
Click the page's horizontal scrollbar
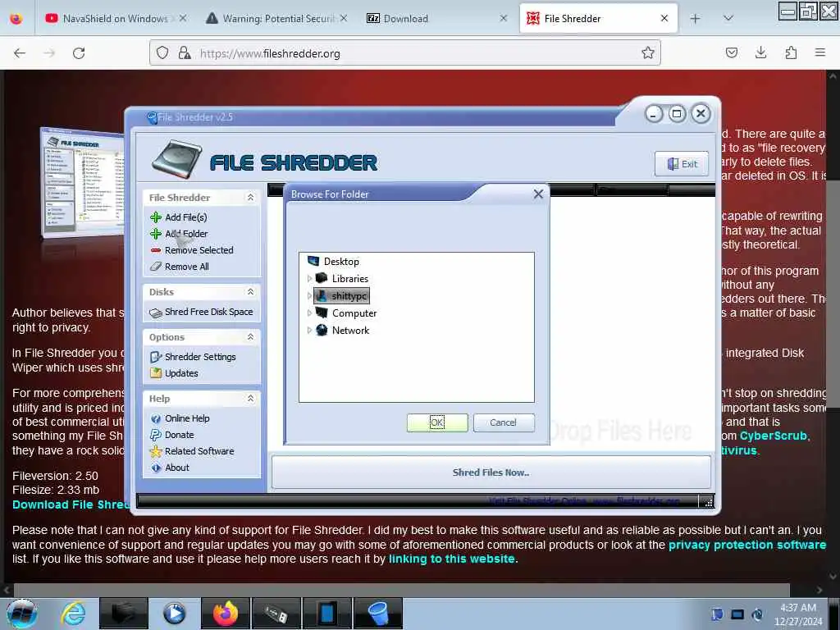(402, 590)
